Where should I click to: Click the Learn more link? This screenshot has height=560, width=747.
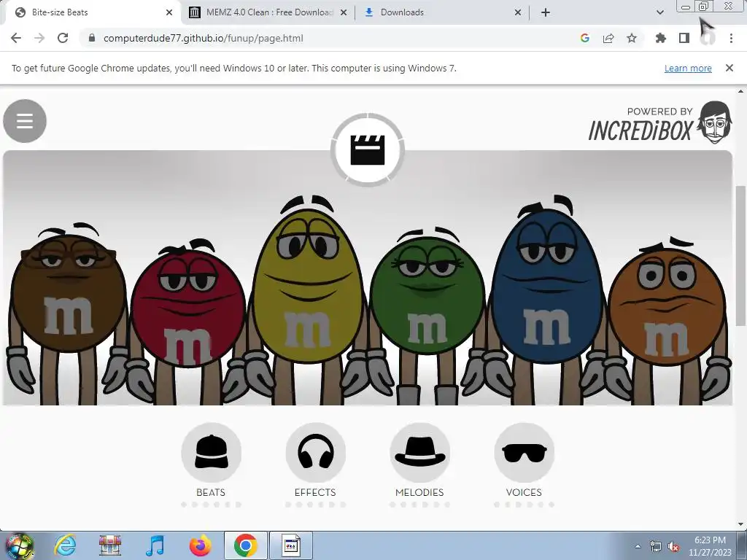click(x=688, y=68)
